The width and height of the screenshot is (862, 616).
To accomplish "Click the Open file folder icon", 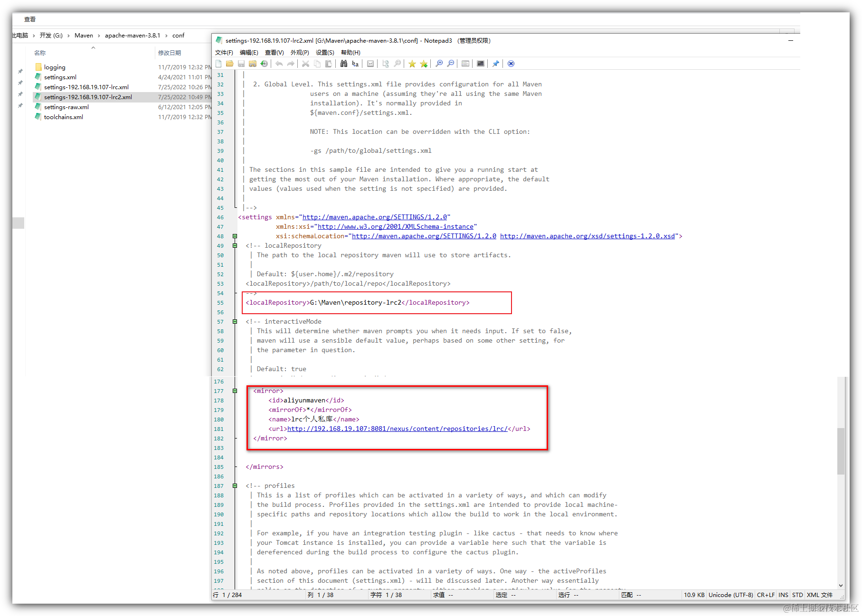I will pyautogui.click(x=230, y=64).
